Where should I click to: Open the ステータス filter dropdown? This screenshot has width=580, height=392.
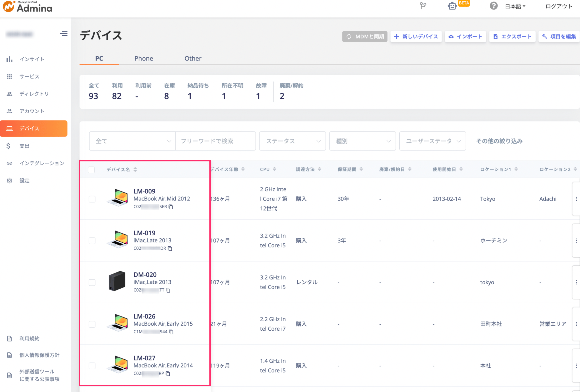click(292, 141)
